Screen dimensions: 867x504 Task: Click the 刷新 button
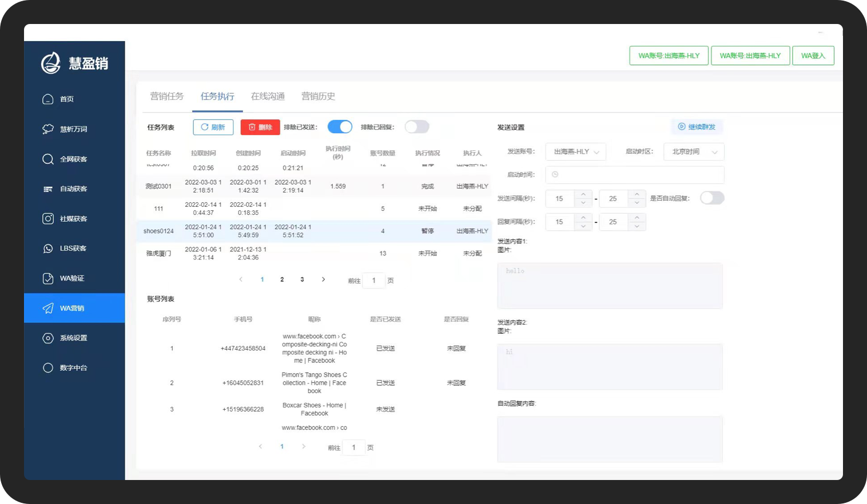[x=213, y=127]
